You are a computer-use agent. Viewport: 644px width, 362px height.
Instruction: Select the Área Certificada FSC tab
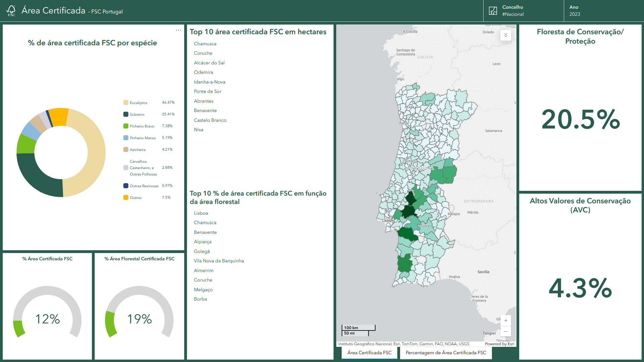pyautogui.click(x=369, y=353)
